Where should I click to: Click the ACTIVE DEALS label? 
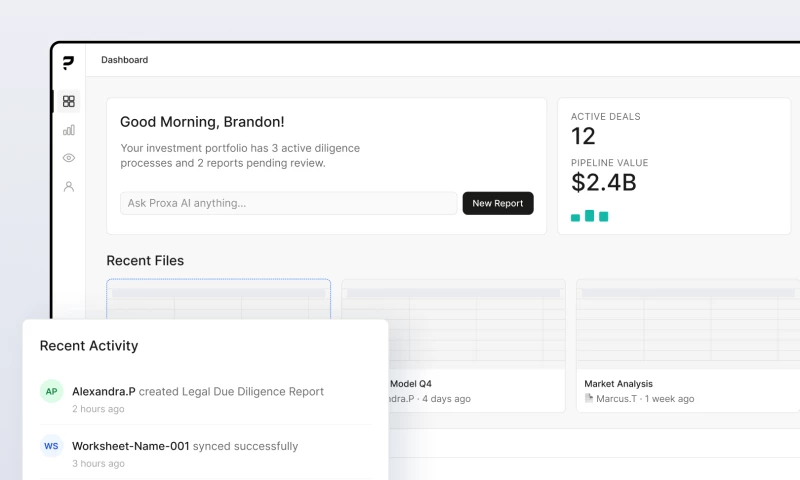606,117
